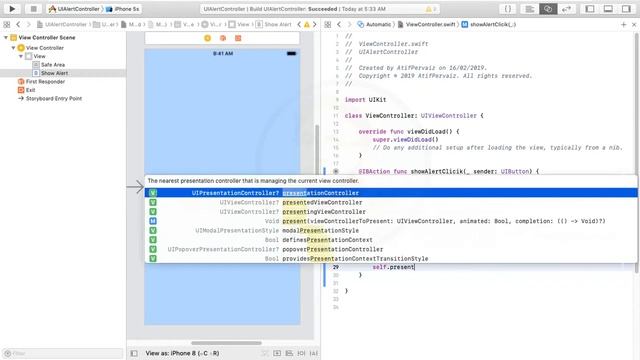Select View segment in storyboard jump bar
This screenshot has height=360, width=640.
click(x=239, y=24)
